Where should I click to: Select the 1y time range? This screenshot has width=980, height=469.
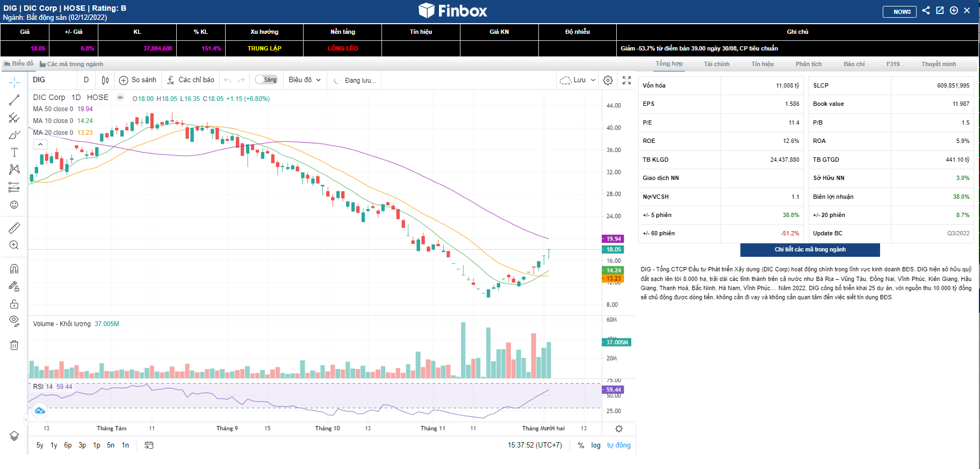54,445
